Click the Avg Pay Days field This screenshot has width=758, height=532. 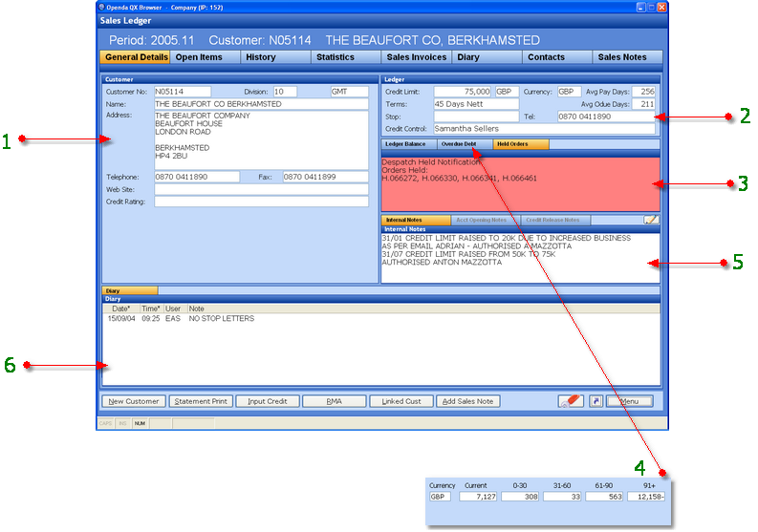coord(643,92)
